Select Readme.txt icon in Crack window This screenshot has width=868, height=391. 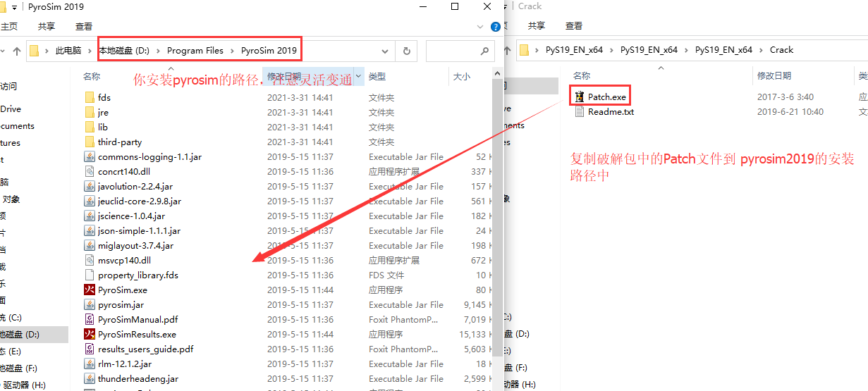pos(580,111)
